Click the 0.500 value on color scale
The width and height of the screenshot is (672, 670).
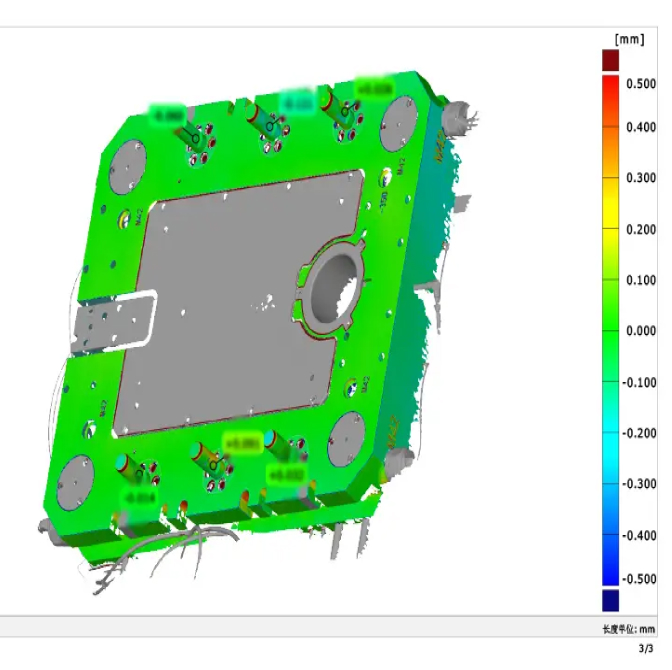pos(640,84)
